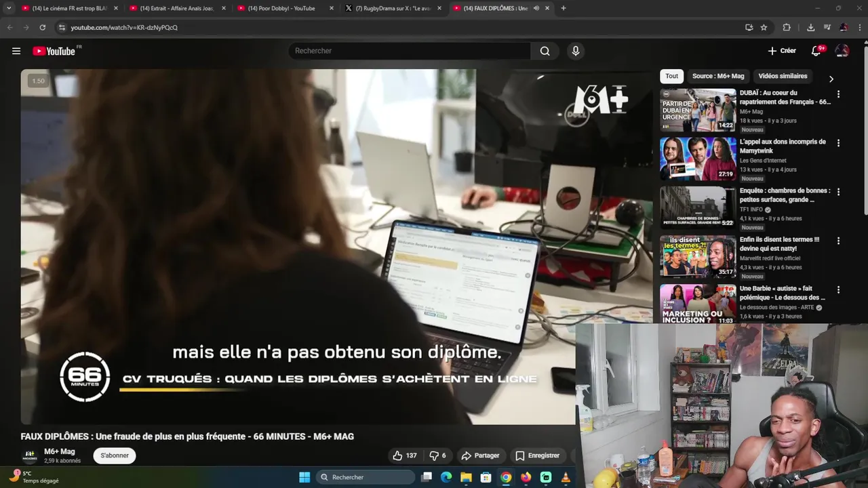The width and height of the screenshot is (868, 488).
Task: Save the video via Enregistrer
Action: (537, 455)
